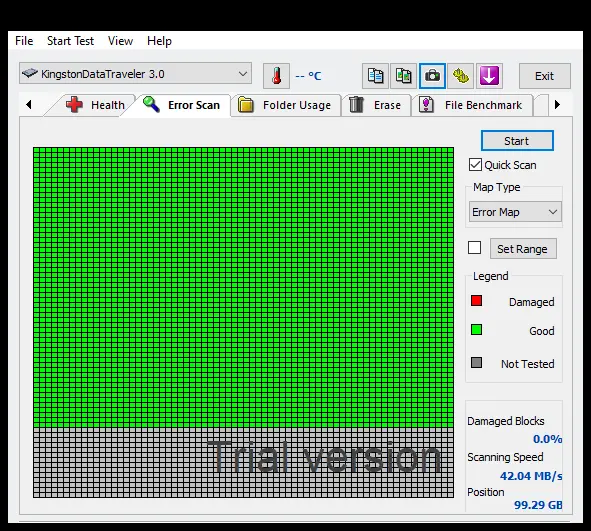Open the Start Test menu

[70, 41]
